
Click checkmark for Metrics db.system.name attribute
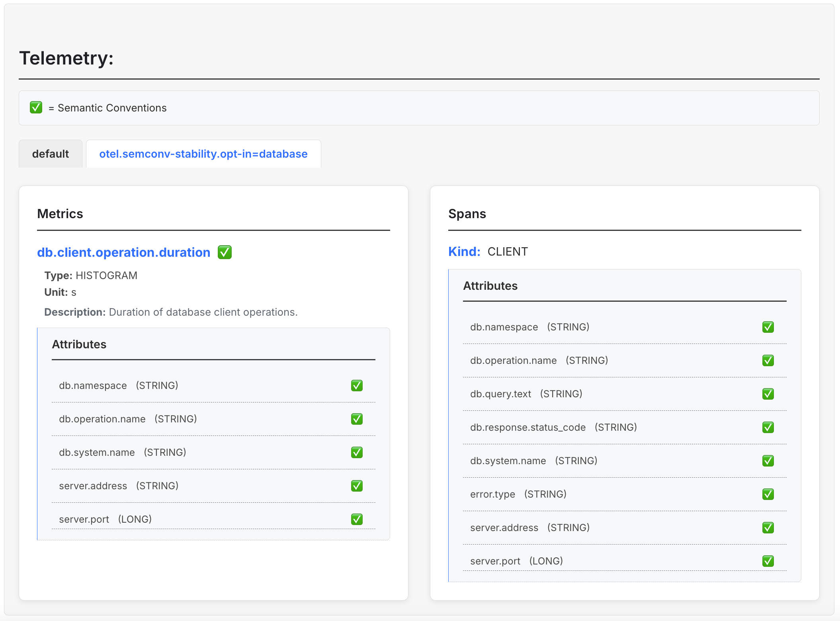pyautogui.click(x=357, y=452)
